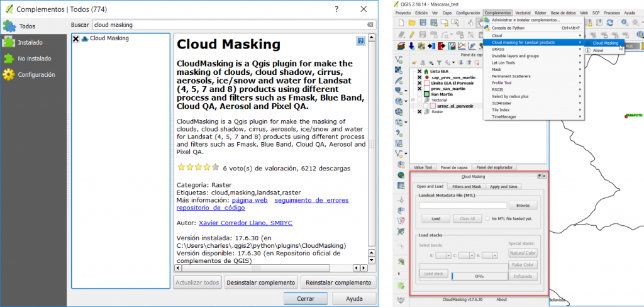Open the página web link
Image resolution: width=644 pixels, height=307 pixels.
click(x=250, y=200)
